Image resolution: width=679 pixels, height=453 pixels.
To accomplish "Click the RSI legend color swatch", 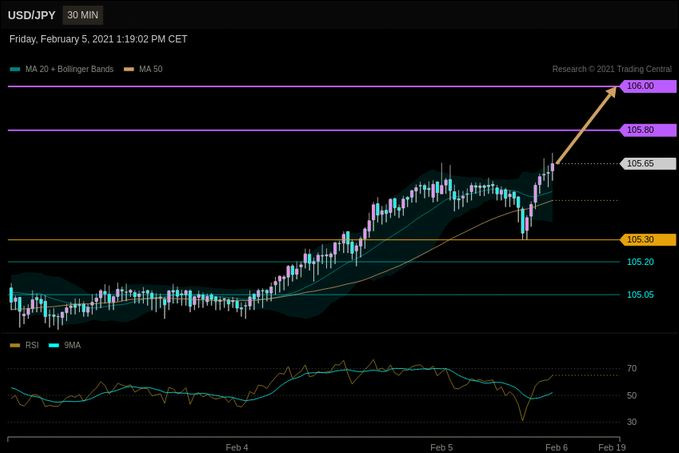I will [x=15, y=345].
